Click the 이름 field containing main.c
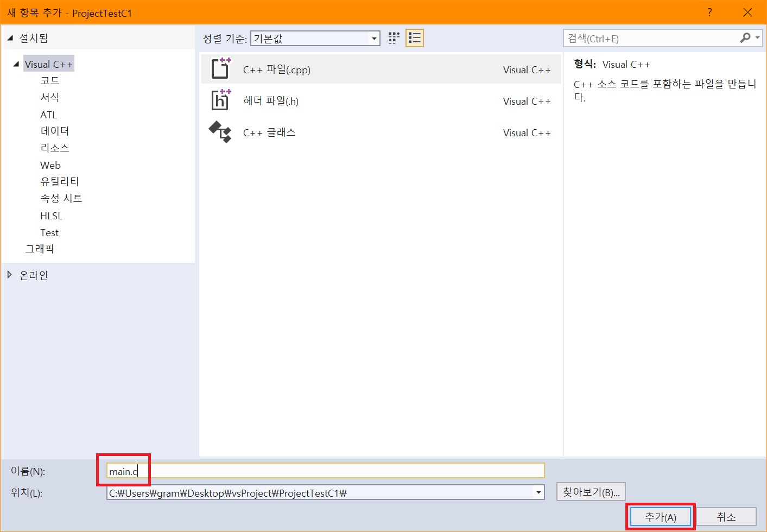 pos(326,471)
